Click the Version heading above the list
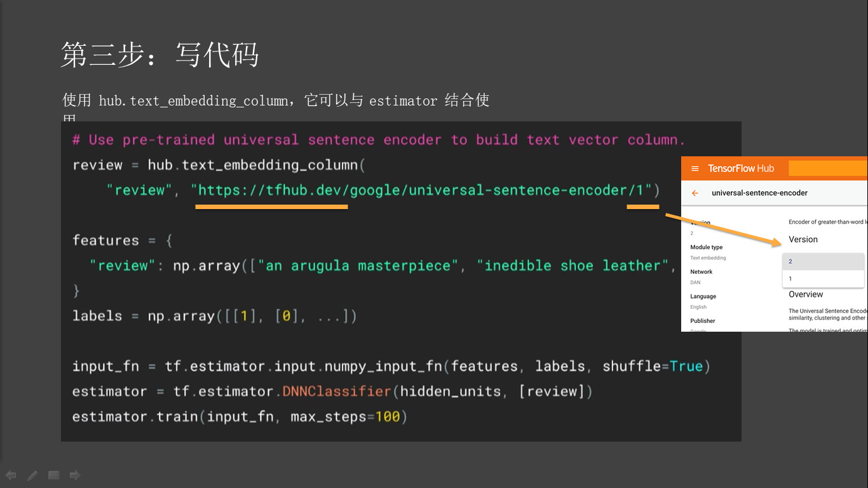This screenshot has height=488, width=868. (x=803, y=240)
